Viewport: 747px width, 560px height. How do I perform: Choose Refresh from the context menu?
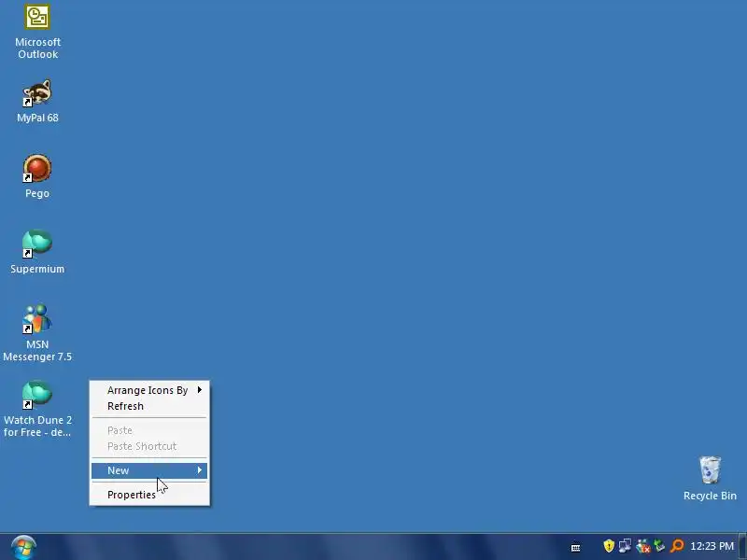pyautogui.click(x=149, y=406)
